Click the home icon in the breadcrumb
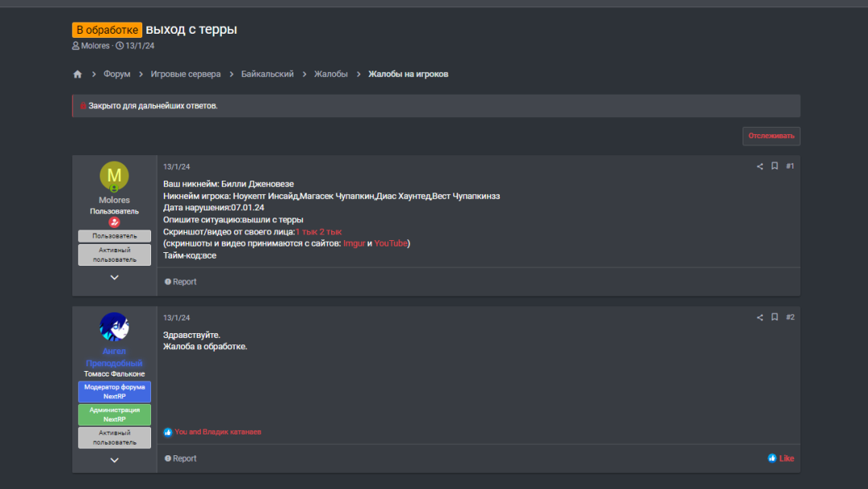The height and width of the screenshot is (489, 868). tap(77, 74)
